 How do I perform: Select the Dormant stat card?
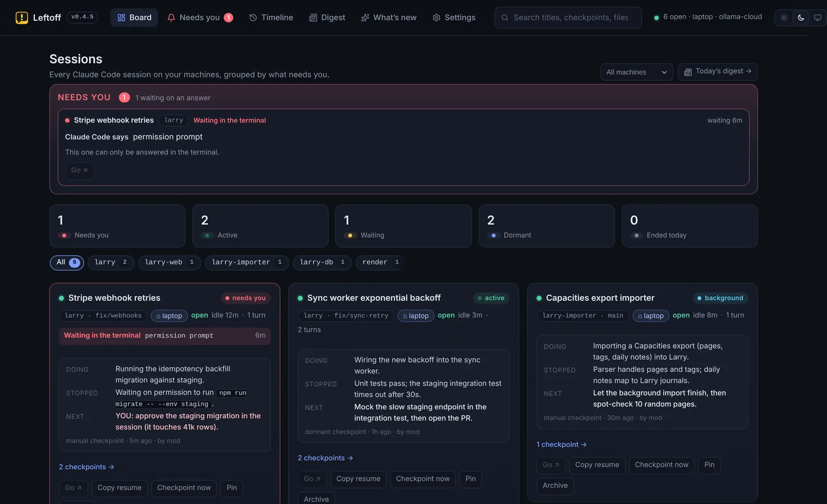(x=547, y=226)
